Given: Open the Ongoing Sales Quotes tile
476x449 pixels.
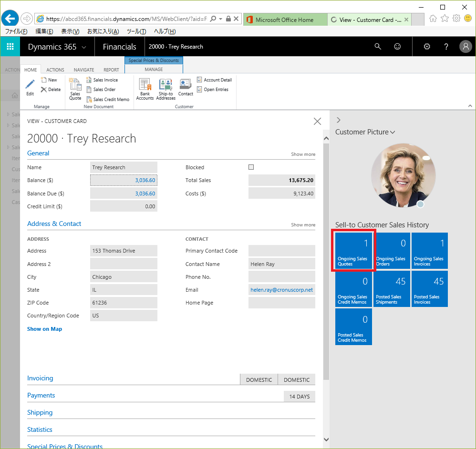Looking at the screenshot, I should [353, 251].
